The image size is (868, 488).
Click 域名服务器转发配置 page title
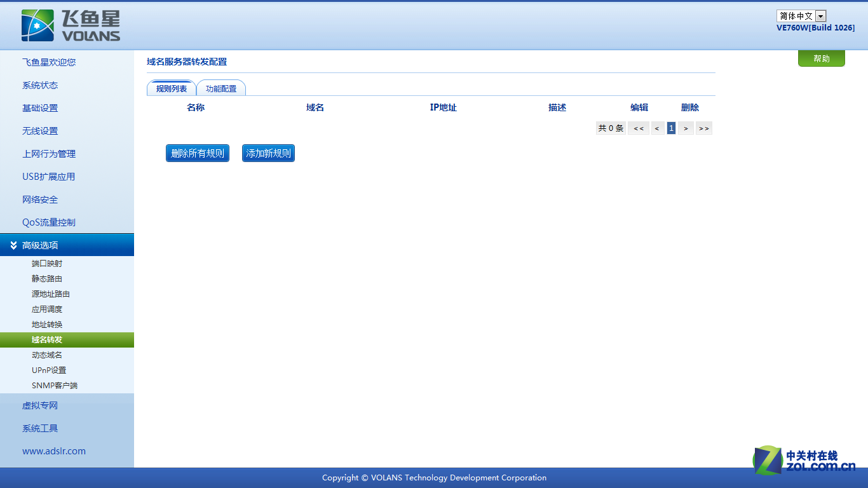pos(187,62)
